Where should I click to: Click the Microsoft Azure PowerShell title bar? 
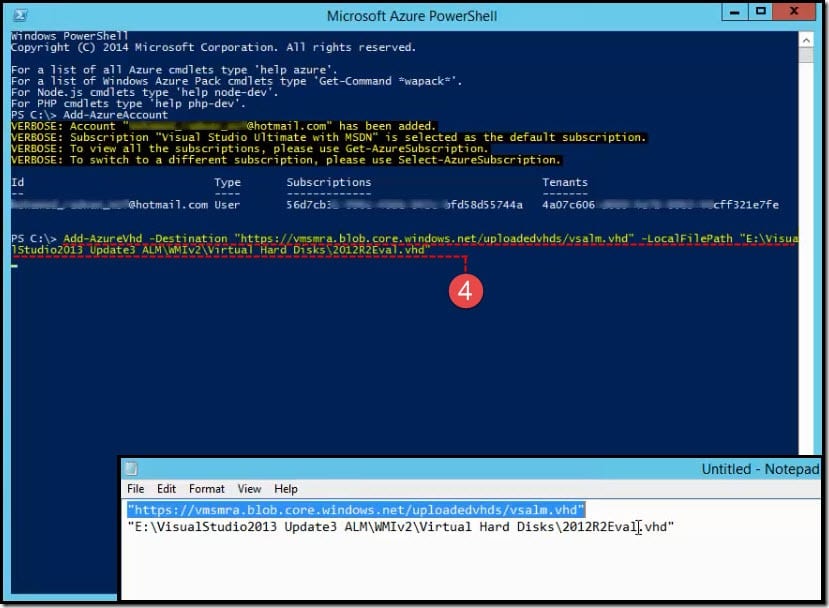(x=414, y=12)
